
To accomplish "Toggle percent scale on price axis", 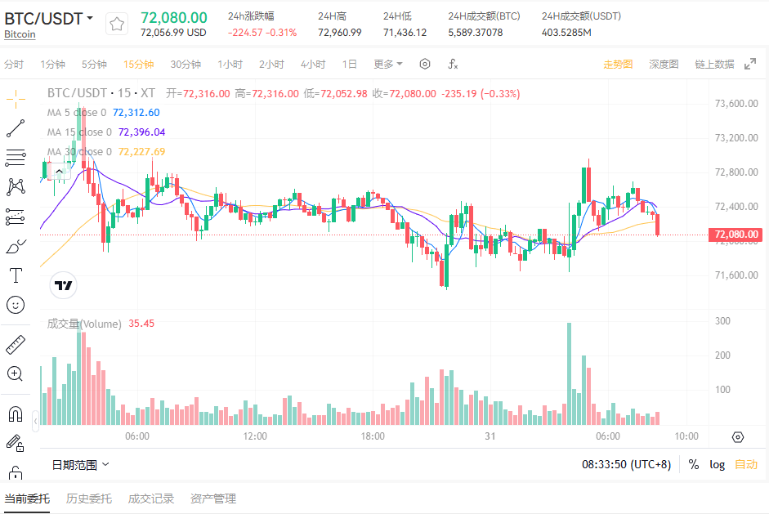I will tap(694, 464).
